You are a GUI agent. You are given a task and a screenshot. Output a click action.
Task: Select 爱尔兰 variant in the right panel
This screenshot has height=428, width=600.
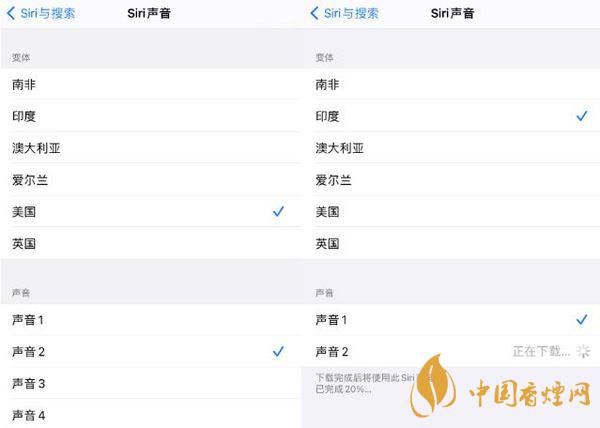click(x=333, y=180)
